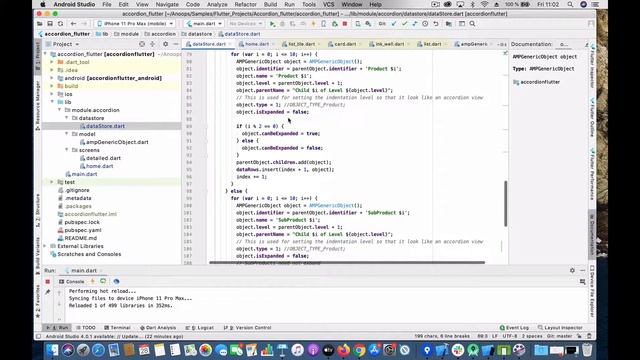This screenshot has width=640, height=360.
Task: Expand External Libraries node
Action: tap(45, 246)
